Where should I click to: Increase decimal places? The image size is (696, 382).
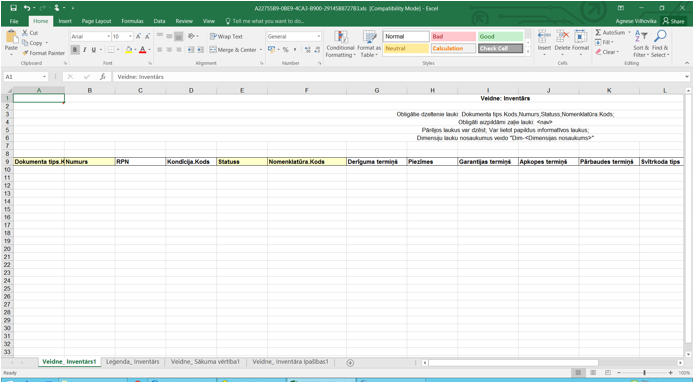pyautogui.click(x=308, y=50)
